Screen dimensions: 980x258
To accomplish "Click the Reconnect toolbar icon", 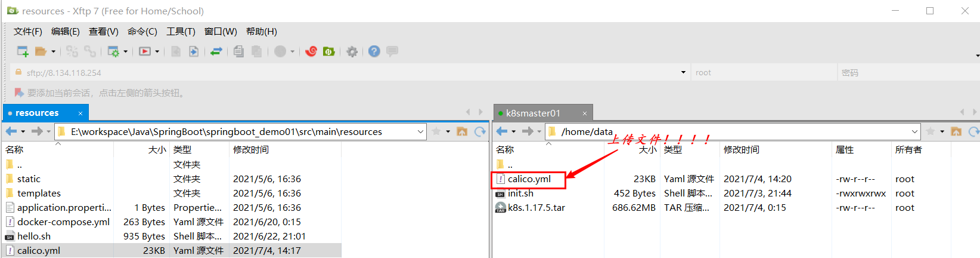I will (72, 51).
